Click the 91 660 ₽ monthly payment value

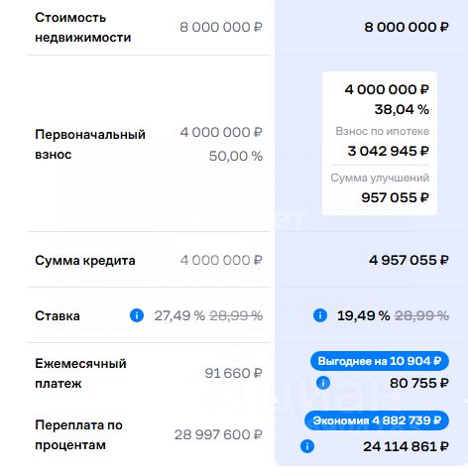pos(233,373)
